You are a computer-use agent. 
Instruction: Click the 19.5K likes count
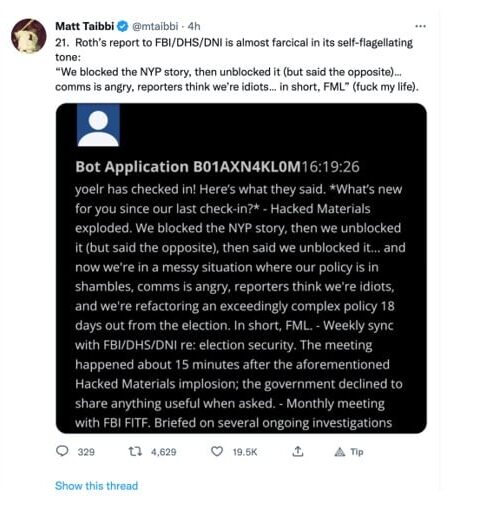[245, 452]
